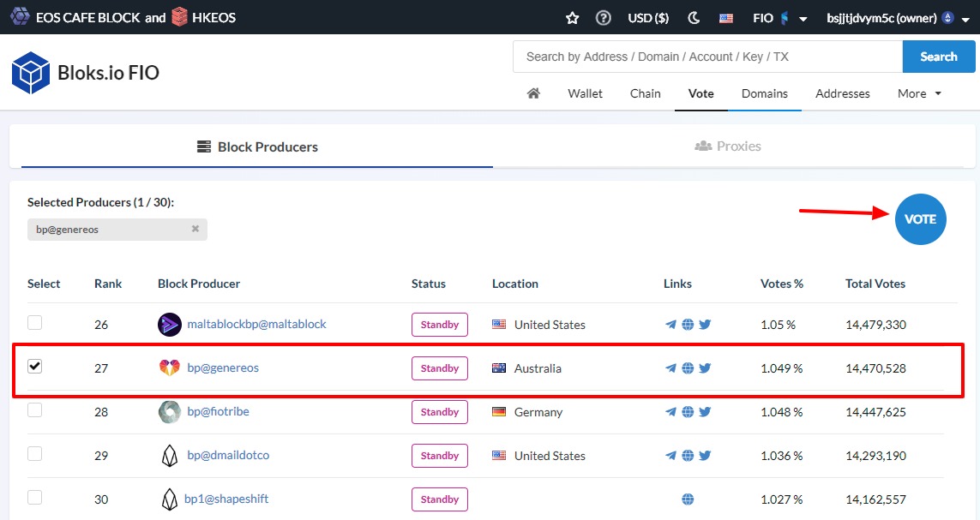
Task: Open the Addresses menu item
Action: tap(843, 93)
